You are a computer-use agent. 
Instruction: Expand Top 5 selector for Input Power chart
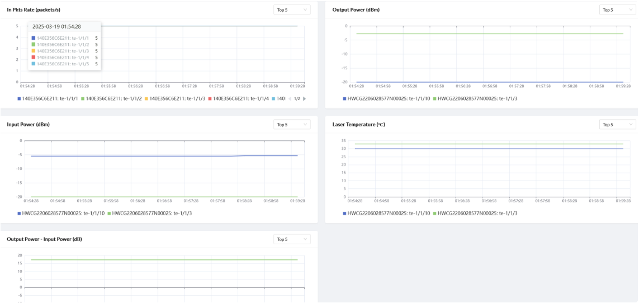(x=292, y=124)
